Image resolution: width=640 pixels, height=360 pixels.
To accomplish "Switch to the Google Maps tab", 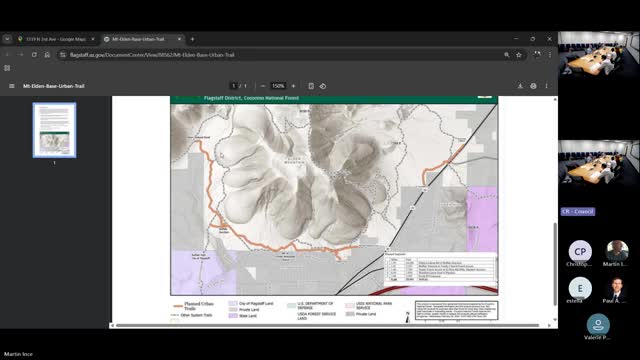I will 56,39.
